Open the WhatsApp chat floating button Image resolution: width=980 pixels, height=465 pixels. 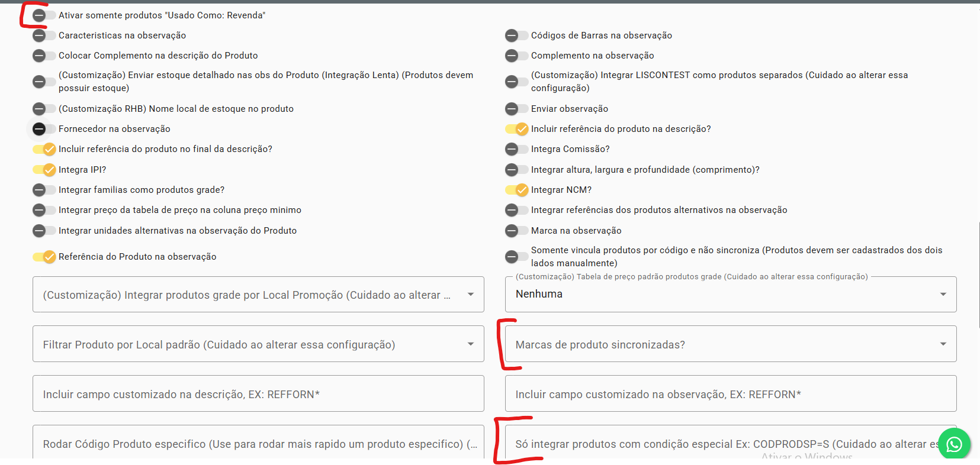tap(954, 444)
